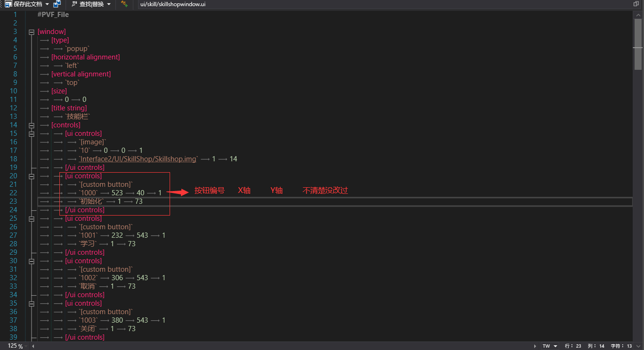This screenshot has width=644, height=350.
Task: Click the [horizontal alignment] tag
Action: tap(85, 57)
